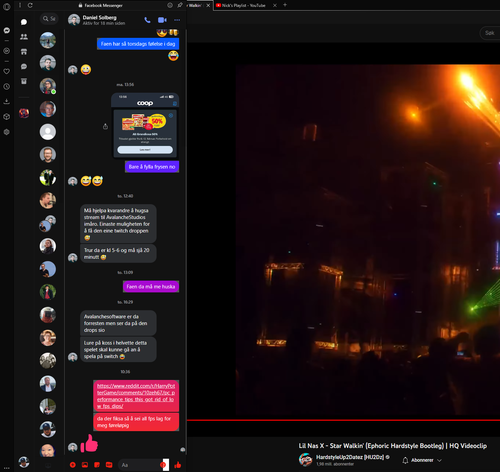Open the Chats view in Messenger
Screen dimensions: 500x472
pyautogui.click(x=24, y=22)
